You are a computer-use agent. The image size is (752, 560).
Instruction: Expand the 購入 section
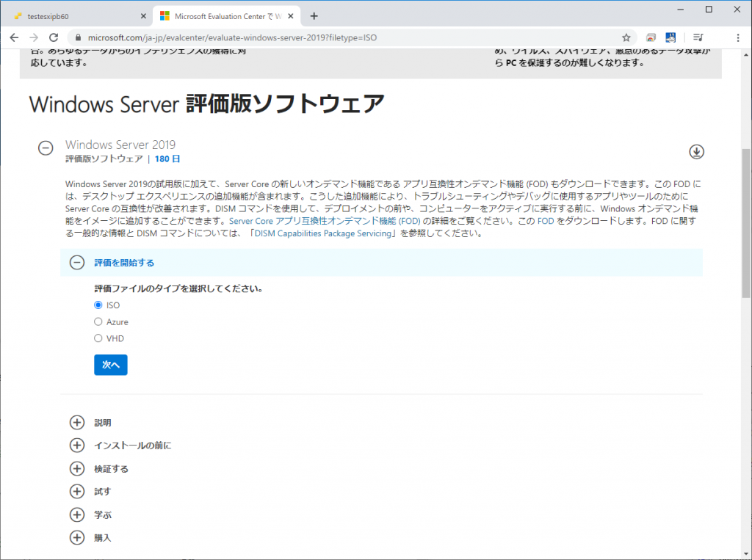coord(76,537)
